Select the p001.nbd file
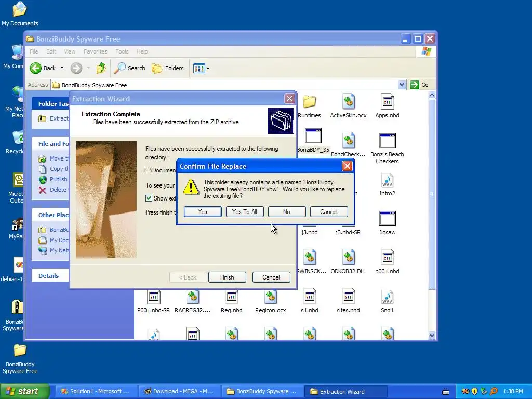This screenshot has height=399, width=532. pos(387,262)
